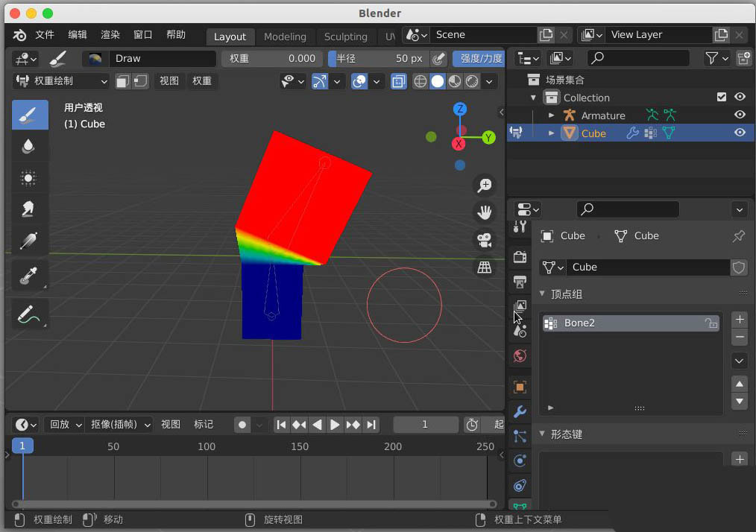Open the shading options dropdown
This screenshot has height=532, width=756.
tap(489, 81)
